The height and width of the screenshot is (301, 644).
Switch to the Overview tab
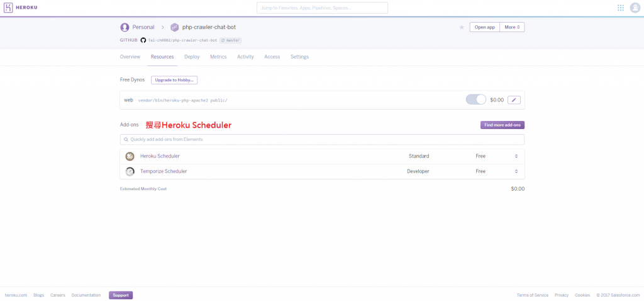coord(130,57)
